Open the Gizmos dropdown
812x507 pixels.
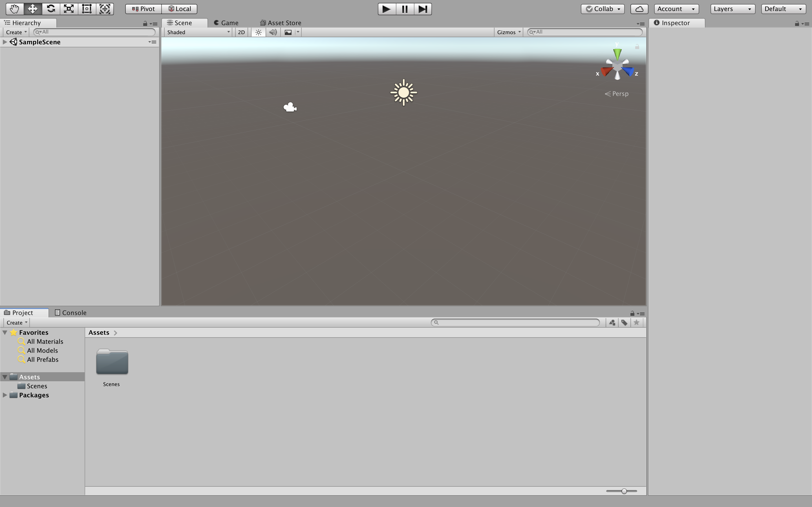[508, 32]
